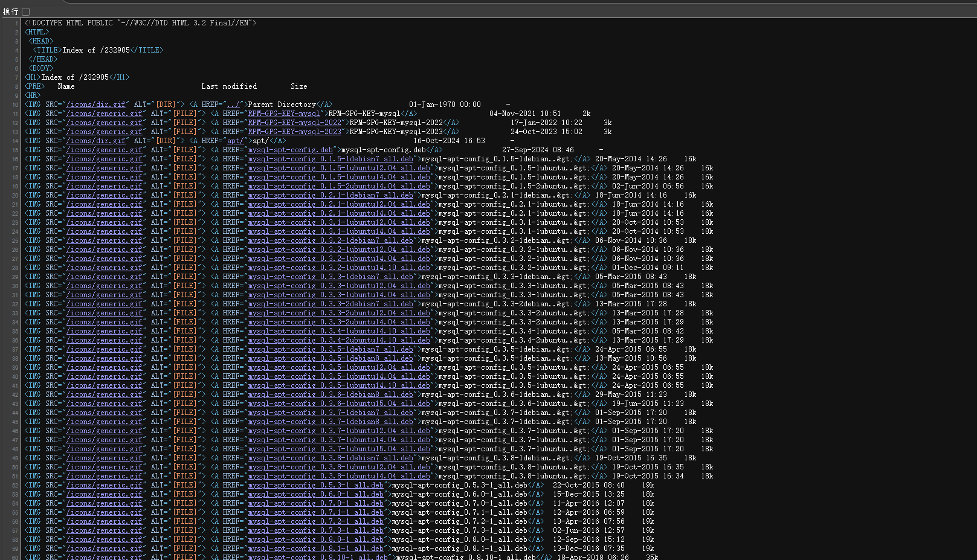Toggle the 换行 line-wrap checkbox
This screenshot has height=560, width=977.
click(x=26, y=11)
